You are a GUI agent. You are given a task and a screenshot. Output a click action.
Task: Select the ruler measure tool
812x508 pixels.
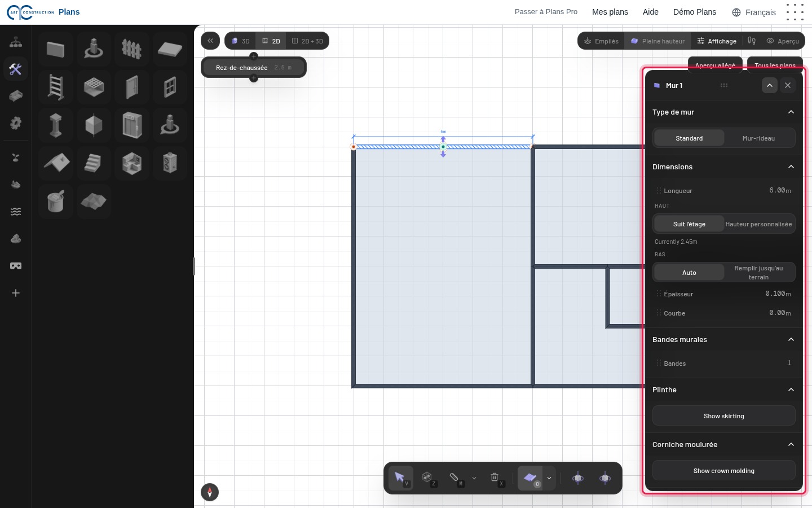click(x=455, y=478)
